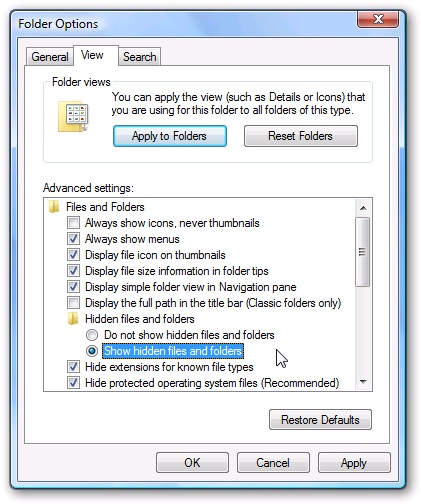Close the Folder Options dialog

point(378,19)
